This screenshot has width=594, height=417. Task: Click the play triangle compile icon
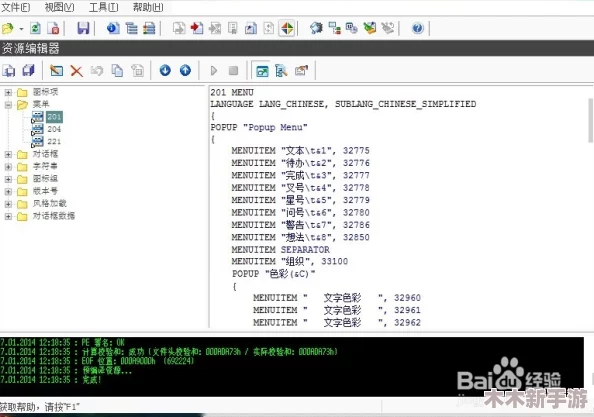pyautogui.click(x=214, y=70)
